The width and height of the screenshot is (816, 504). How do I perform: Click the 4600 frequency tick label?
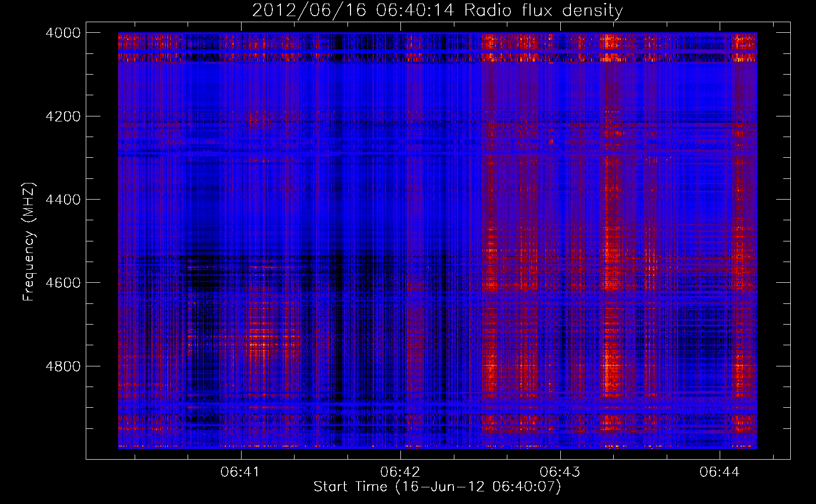pyautogui.click(x=63, y=283)
